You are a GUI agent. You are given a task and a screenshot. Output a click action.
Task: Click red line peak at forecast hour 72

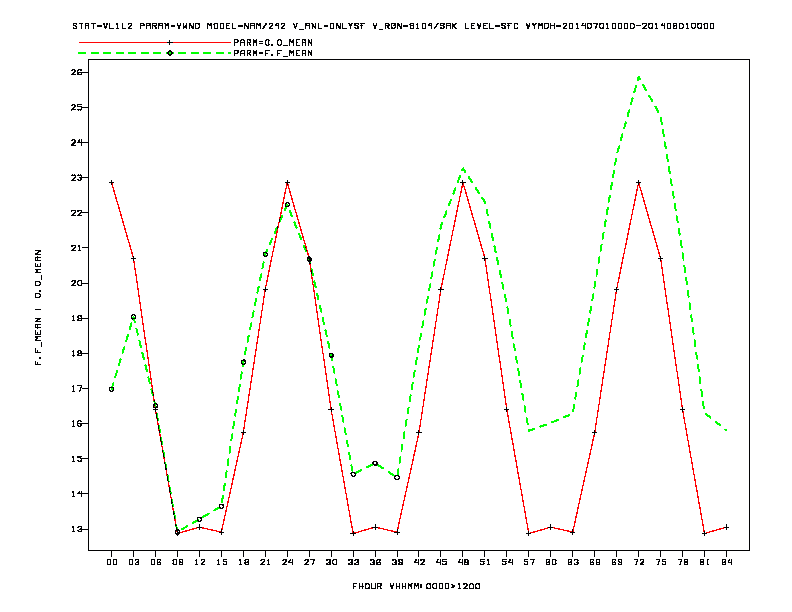click(x=638, y=183)
